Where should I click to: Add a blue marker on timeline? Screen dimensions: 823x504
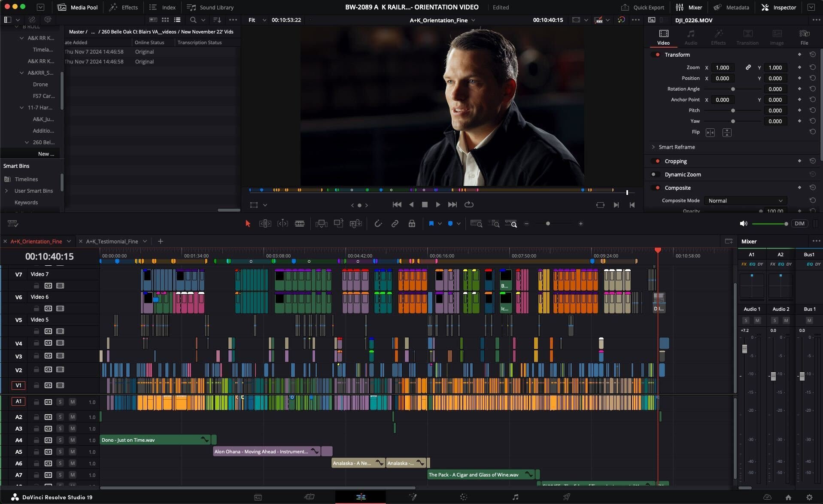[450, 224]
